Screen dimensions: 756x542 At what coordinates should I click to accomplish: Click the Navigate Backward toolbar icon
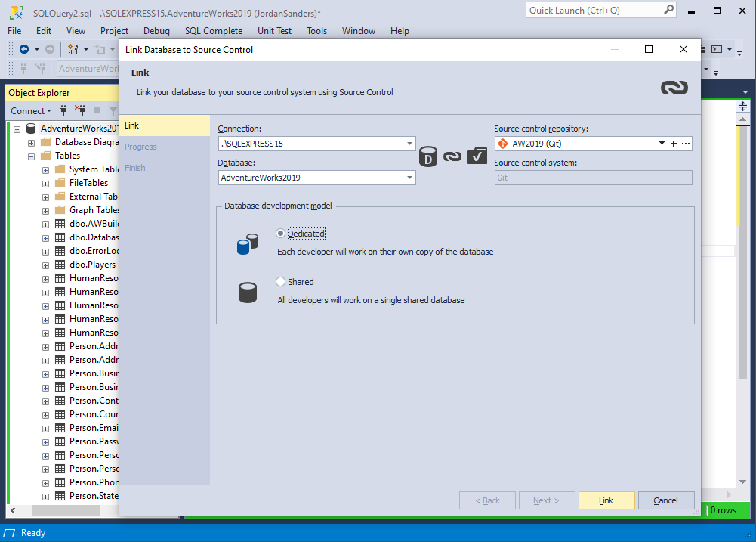point(24,49)
